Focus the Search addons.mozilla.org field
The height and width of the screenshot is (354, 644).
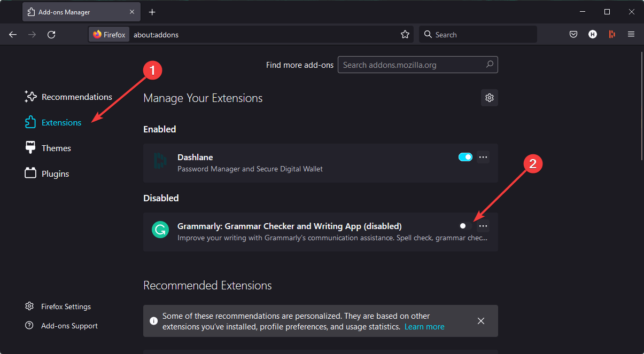(418, 65)
